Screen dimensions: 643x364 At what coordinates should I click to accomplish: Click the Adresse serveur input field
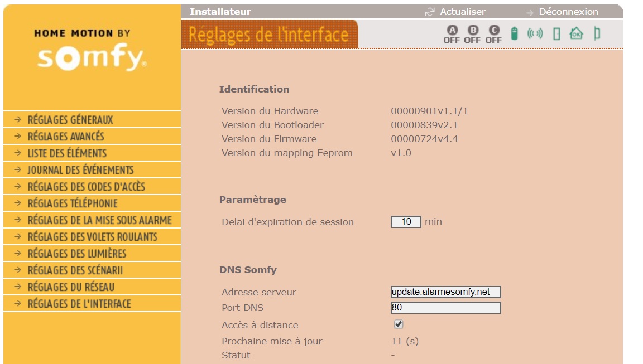(x=446, y=292)
